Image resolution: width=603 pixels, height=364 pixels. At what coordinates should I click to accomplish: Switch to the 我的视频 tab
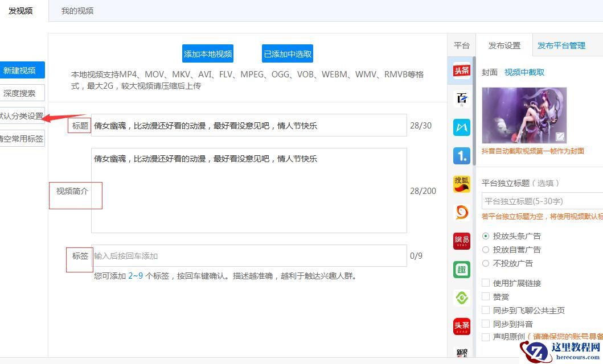point(77,11)
